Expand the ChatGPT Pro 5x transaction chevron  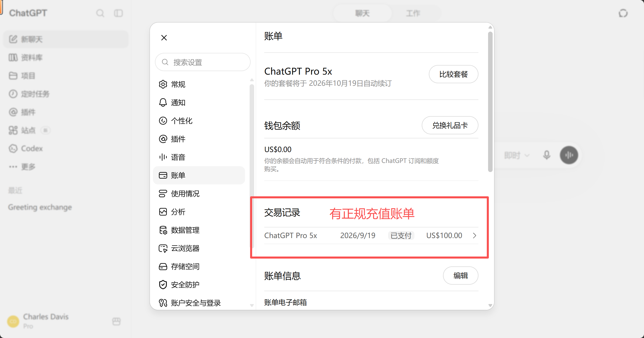coord(475,236)
